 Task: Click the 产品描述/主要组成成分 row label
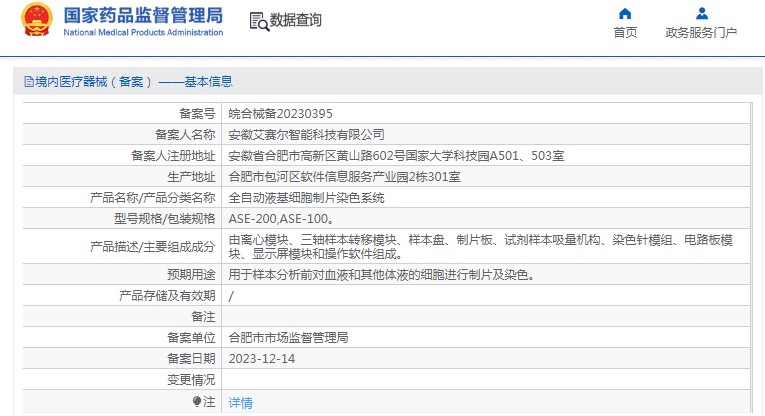click(x=153, y=247)
